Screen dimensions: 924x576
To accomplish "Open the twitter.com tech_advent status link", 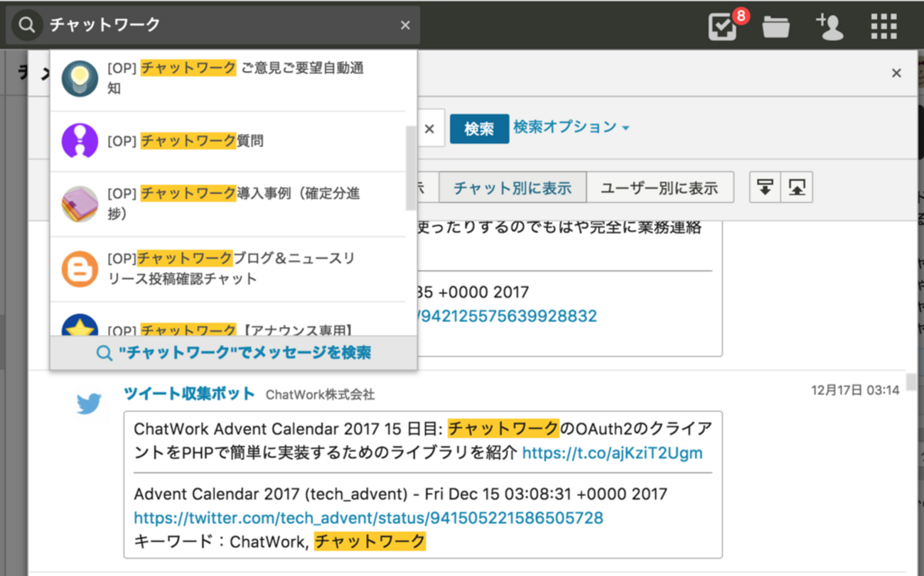I will coord(368,518).
